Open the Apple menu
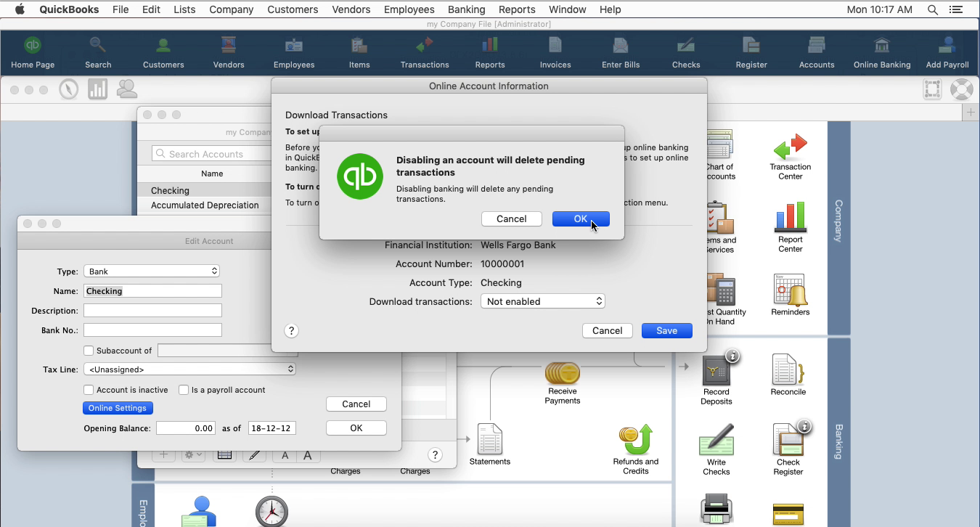This screenshot has width=980, height=527. click(x=20, y=9)
